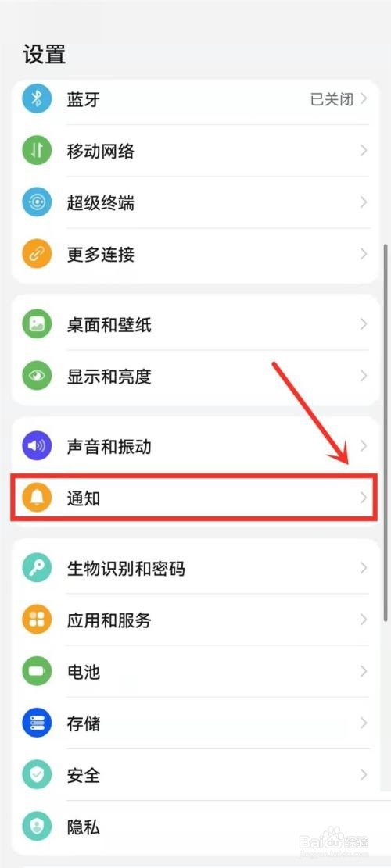Tap the purple Sound and Vibration speaker icon

pyautogui.click(x=37, y=446)
